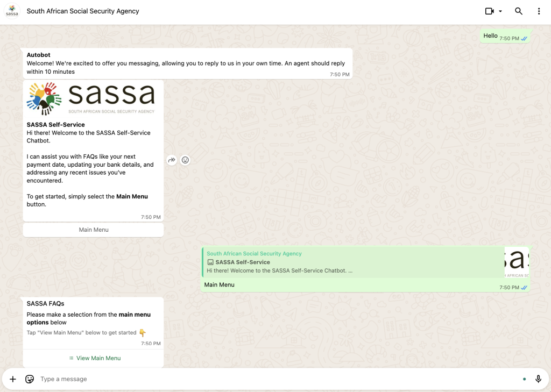React to message with emoji icon
This screenshot has width=551, height=392.
[x=185, y=160]
